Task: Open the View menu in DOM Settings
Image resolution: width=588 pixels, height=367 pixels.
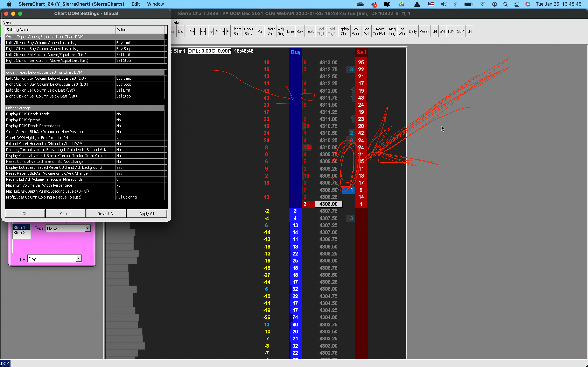Action: pyautogui.click(x=7, y=22)
